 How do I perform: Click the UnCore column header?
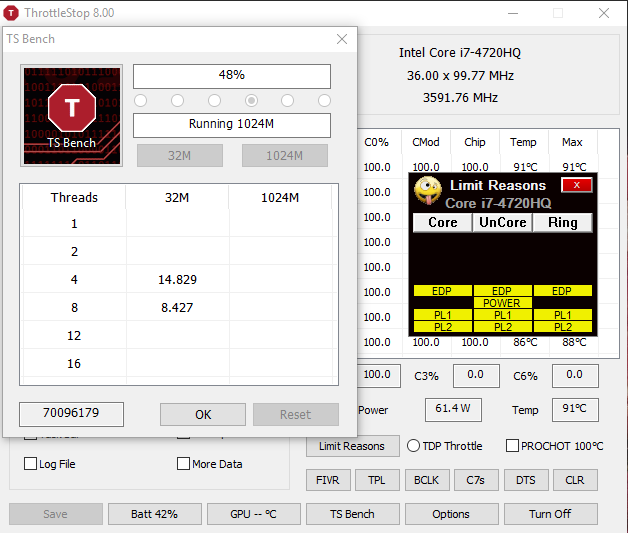[x=503, y=223]
